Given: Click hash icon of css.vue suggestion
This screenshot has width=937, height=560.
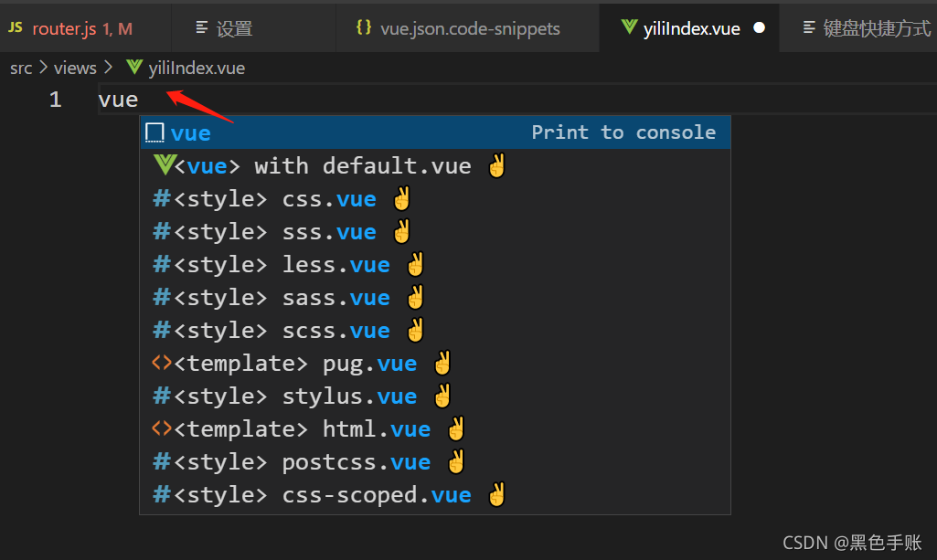Looking at the screenshot, I should point(161,198).
